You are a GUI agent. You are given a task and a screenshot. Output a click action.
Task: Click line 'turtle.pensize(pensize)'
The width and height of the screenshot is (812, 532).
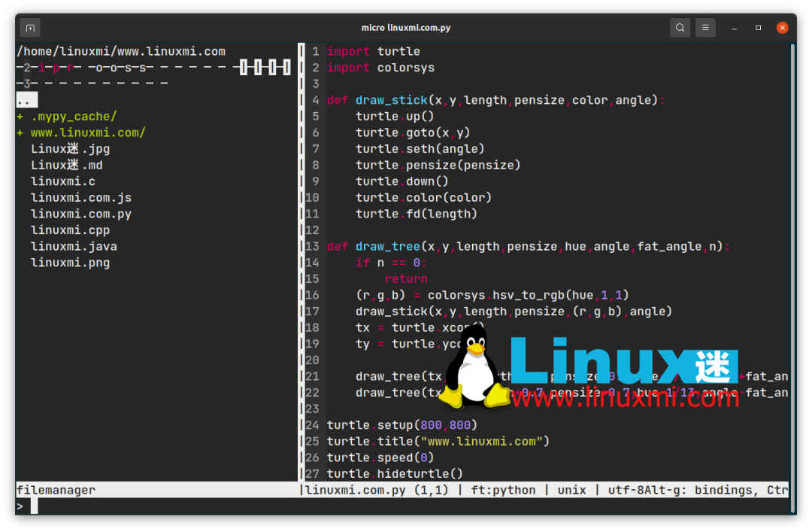coord(438,166)
